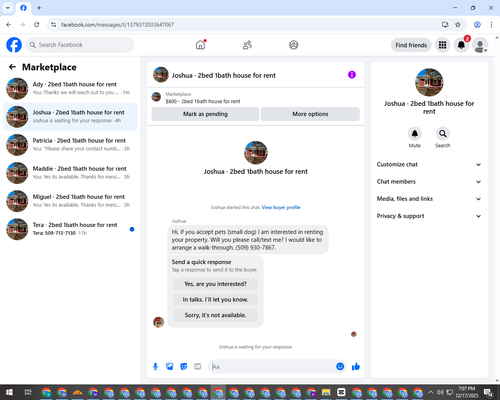Choose a GIF icon

click(x=198, y=367)
